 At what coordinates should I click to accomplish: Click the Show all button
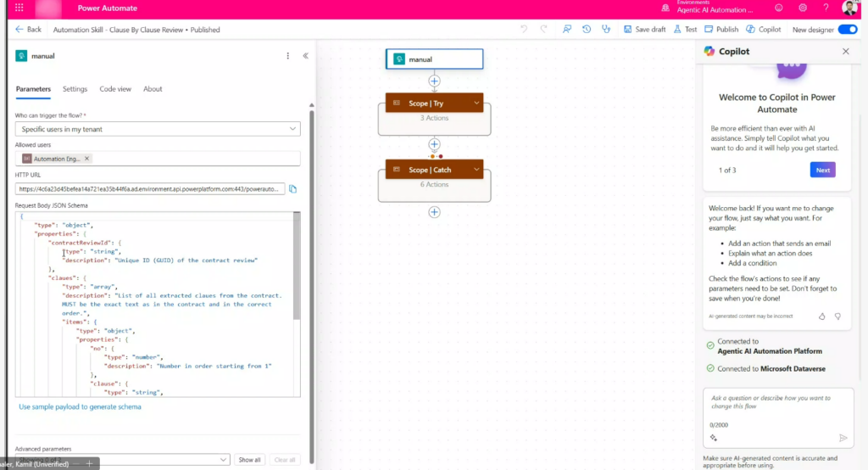(249, 460)
